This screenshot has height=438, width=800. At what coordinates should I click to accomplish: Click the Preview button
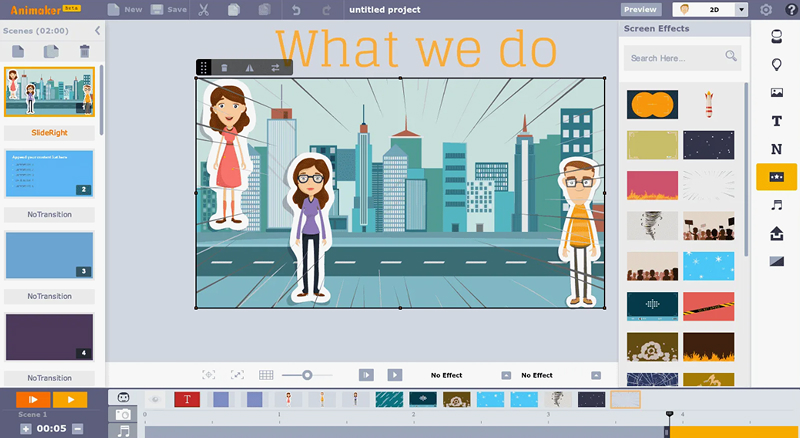(640, 9)
